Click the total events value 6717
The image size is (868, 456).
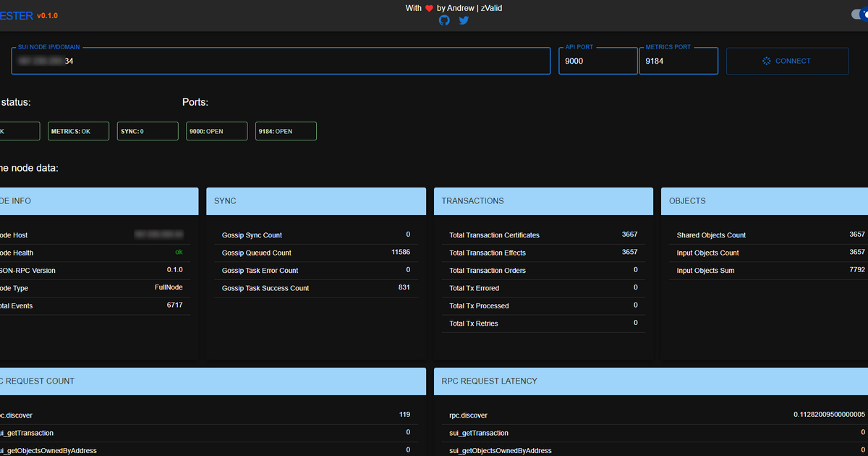(174, 305)
